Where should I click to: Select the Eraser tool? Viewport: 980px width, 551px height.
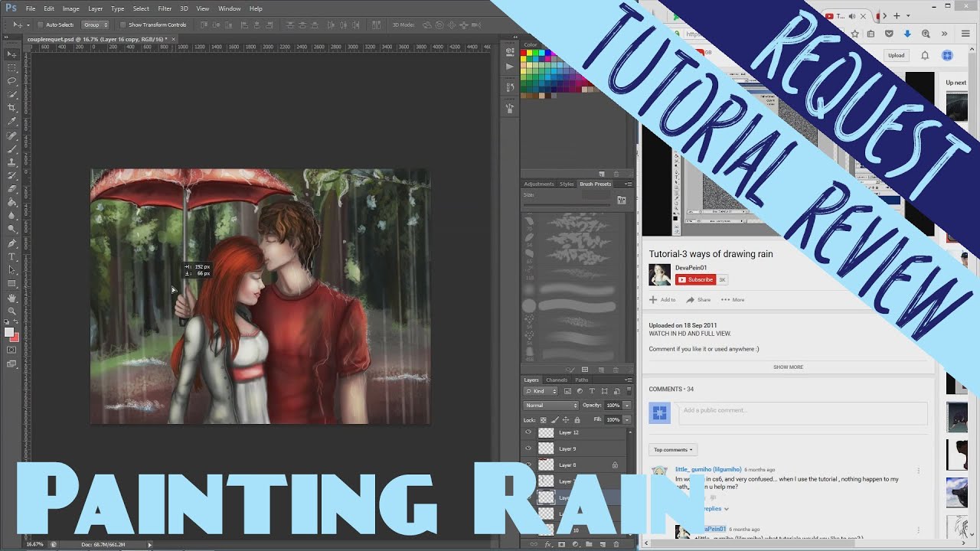(11, 189)
